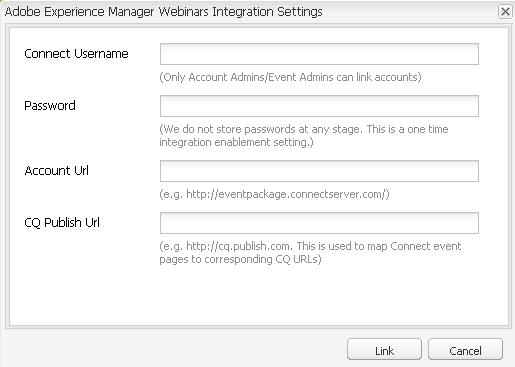Click the cq.publish.com example hint
The image size is (515, 367).
[310, 253]
